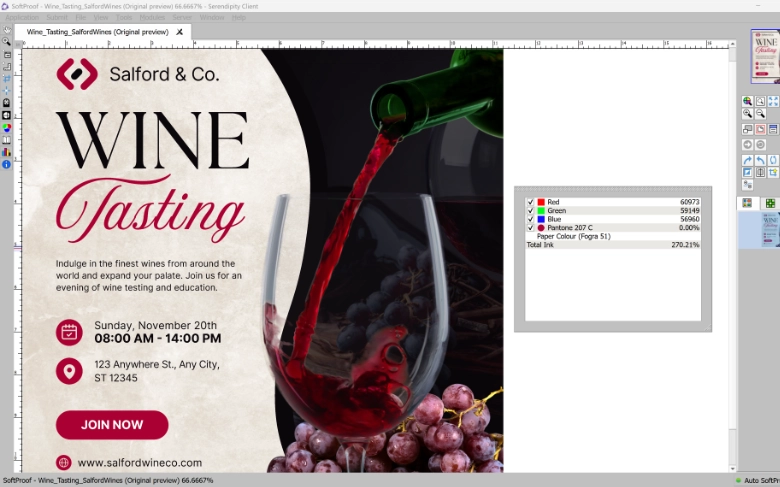
Task: Open the Tools menu
Action: (124, 17)
